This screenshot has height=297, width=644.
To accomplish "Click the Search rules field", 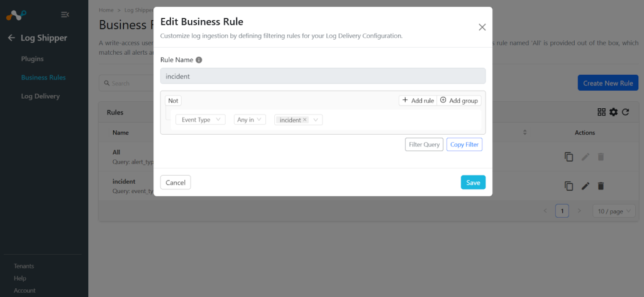I will coord(126,83).
